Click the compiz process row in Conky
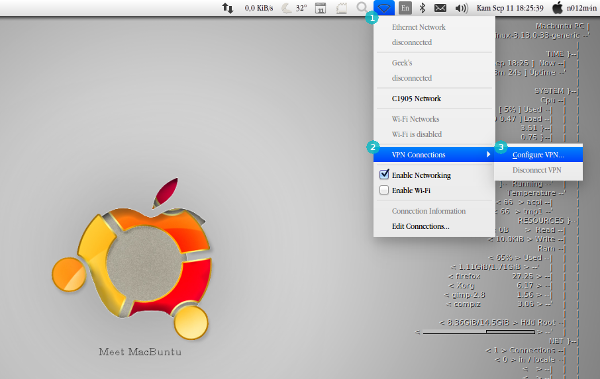The image size is (600, 379). coord(499,304)
